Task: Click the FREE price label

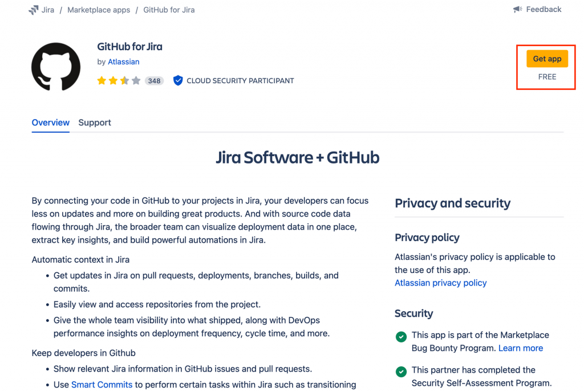Action: pyautogui.click(x=547, y=76)
